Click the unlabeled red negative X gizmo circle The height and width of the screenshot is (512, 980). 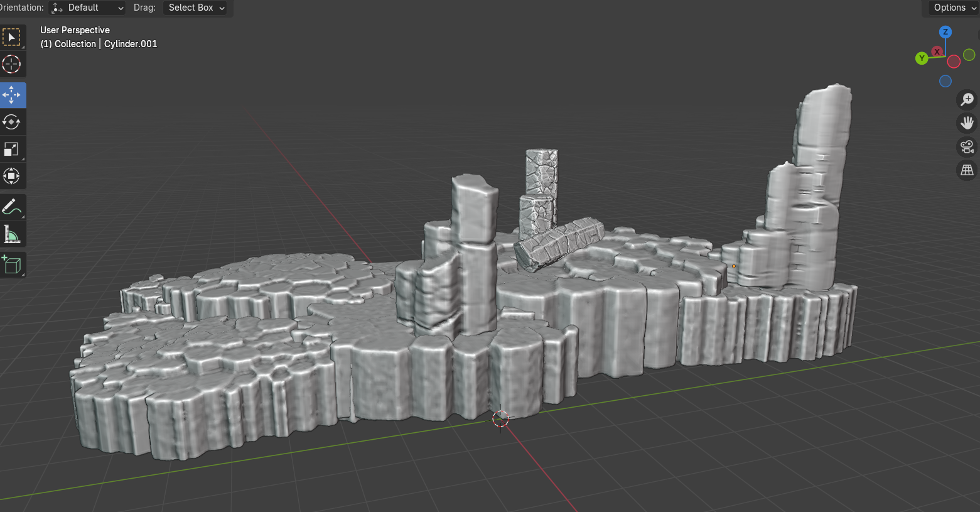coord(954,62)
